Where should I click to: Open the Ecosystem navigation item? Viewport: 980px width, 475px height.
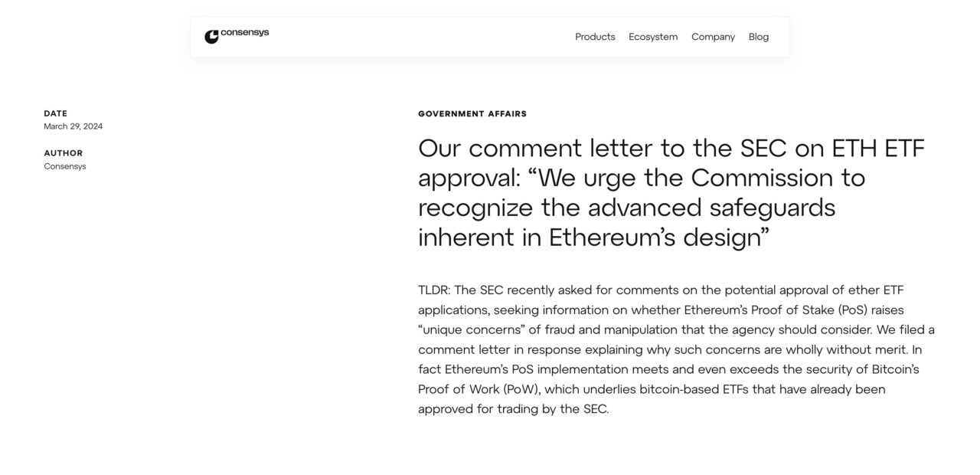pyautogui.click(x=653, y=37)
